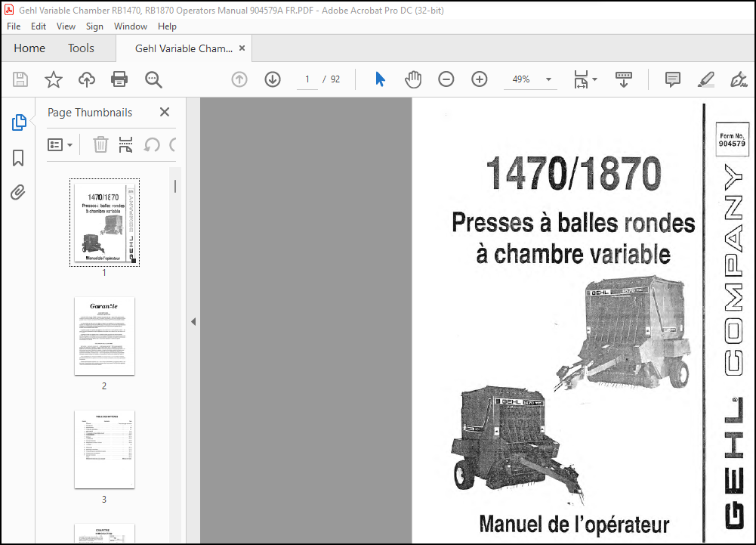Image resolution: width=756 pixels, height=545 pixels.
Task: Open the Edit menu
Action: click(38, 26)
